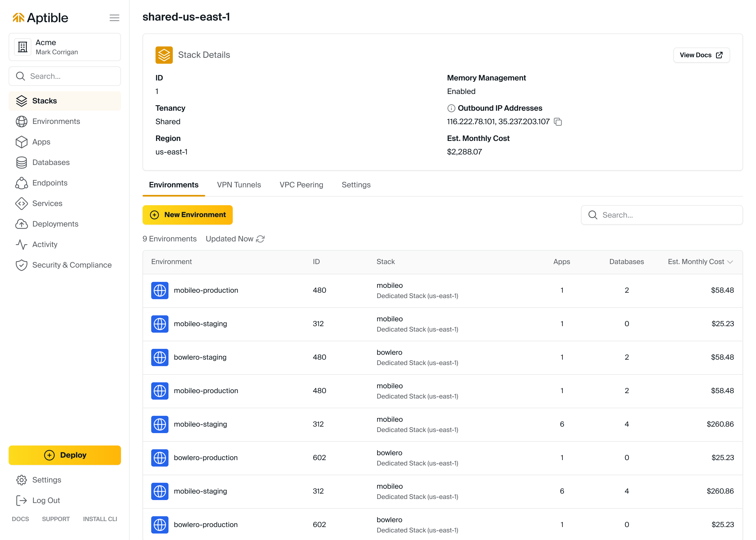Click the Memory Management 'Enabled' value
Viewport: 756px width, 540px height.
click(x=461, y=92)
